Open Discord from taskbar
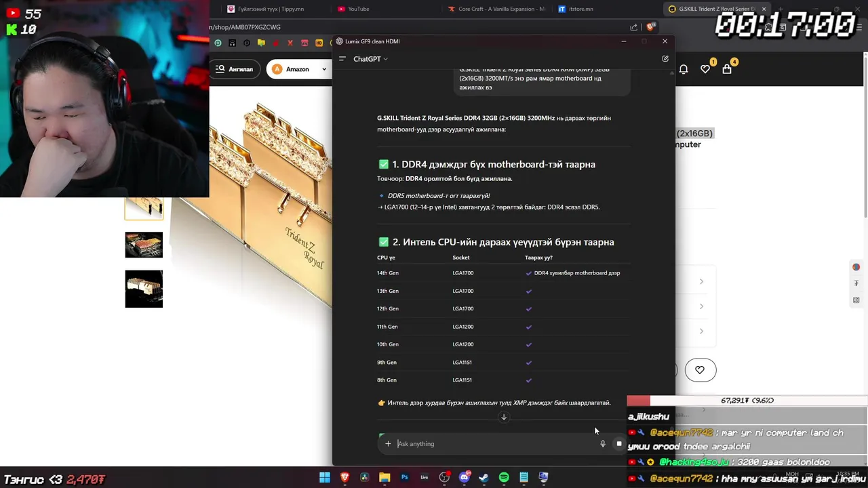This screenshot has height=488, width=868. tap(465, 477)
